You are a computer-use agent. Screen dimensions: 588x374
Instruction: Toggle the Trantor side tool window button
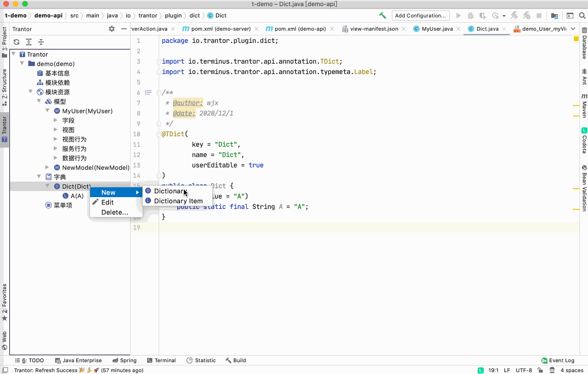pos(4,130)
